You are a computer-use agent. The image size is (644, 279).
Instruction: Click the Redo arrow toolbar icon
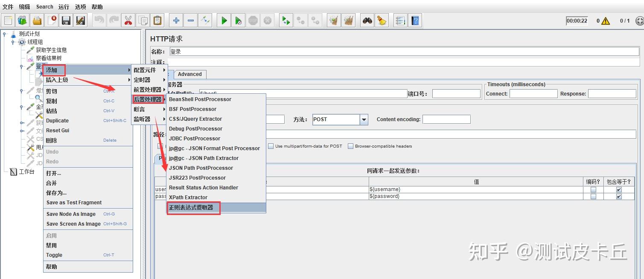114,20
